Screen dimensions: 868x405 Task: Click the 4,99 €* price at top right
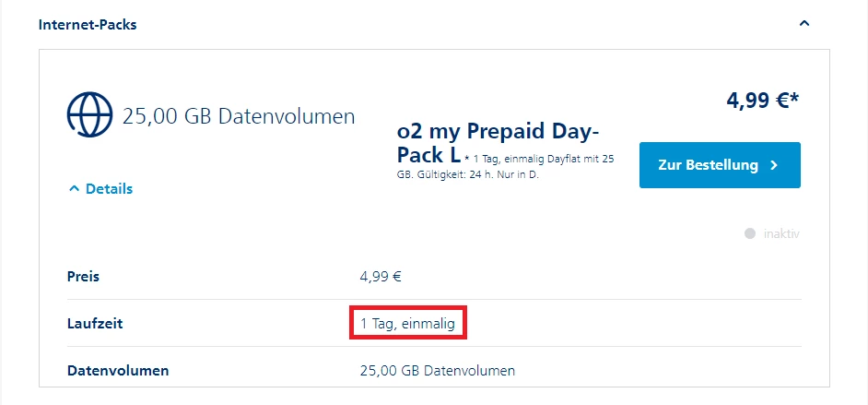(762, 101)
